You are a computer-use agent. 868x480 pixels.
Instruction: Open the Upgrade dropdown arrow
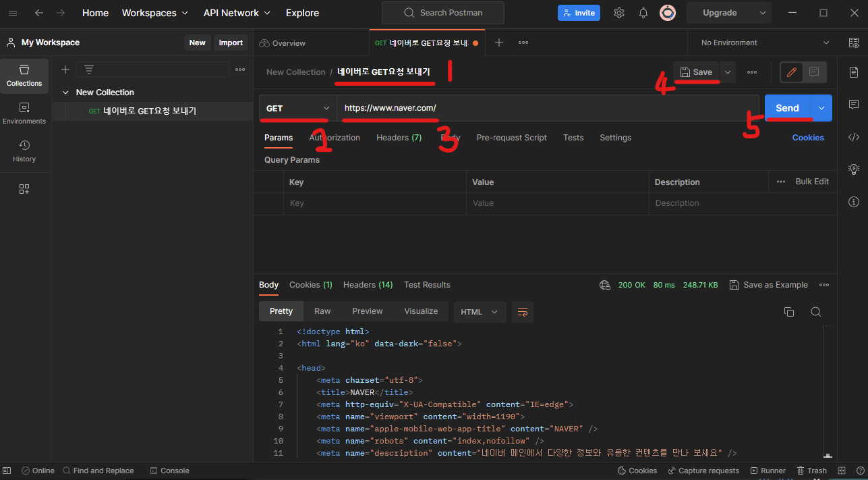point(763,13)
